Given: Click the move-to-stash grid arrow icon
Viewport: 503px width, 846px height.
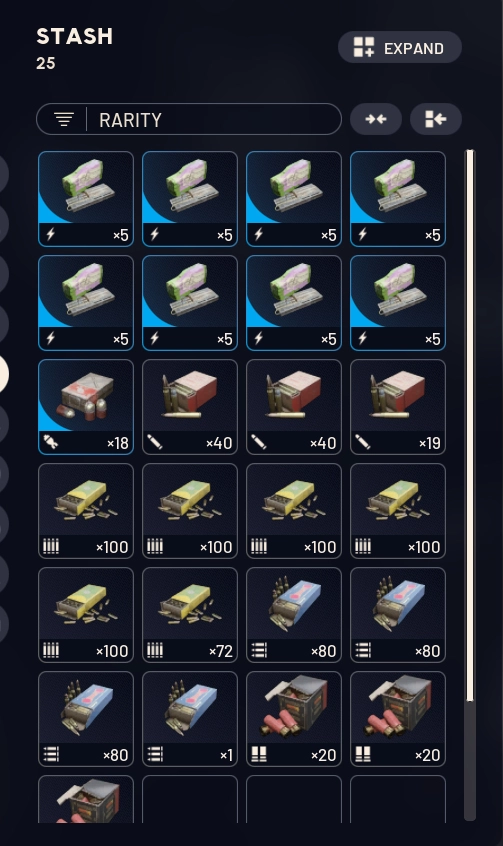Looking at the screenshot, I should pos(436,119).
